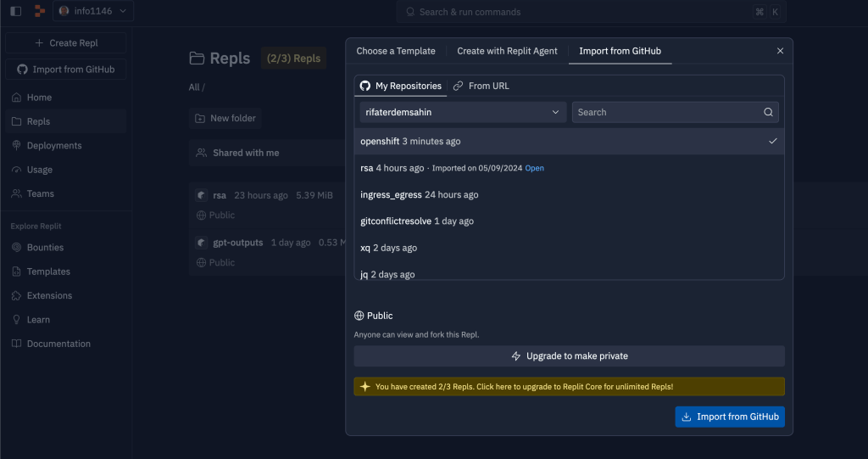Open Learn in the sidebar
Image resolution: width=868 pixels, height=459 pixels.
[66, 320]
